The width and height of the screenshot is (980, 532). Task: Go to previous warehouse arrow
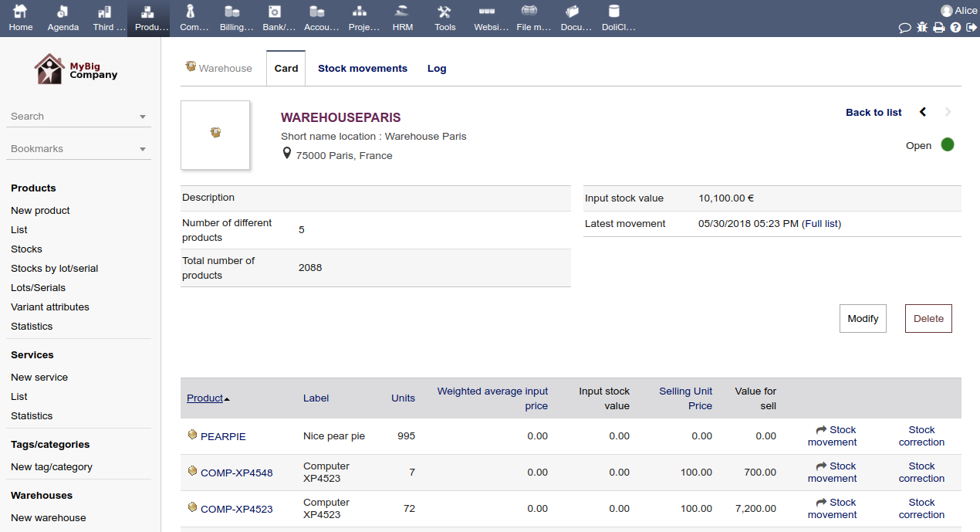click(x=923, y=112)
